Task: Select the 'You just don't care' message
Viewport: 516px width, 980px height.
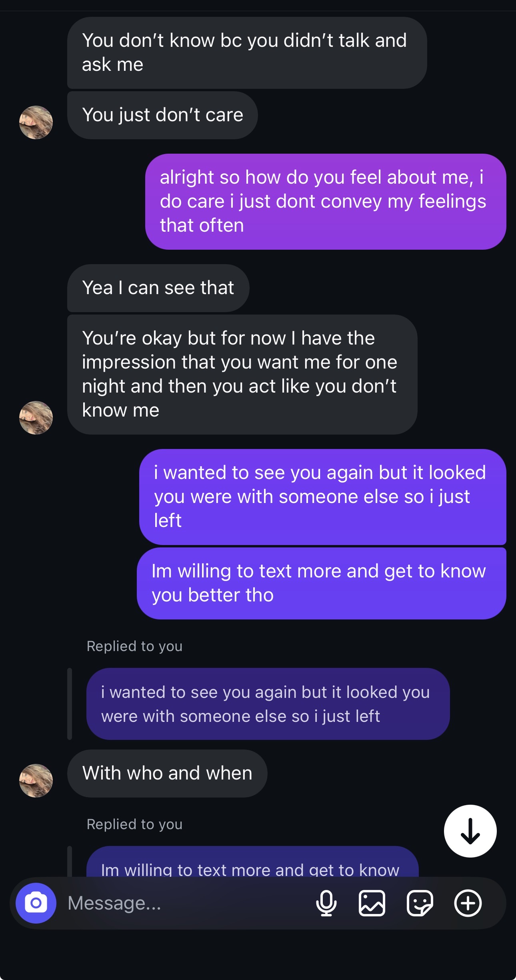Action: [x=162, y=115]
